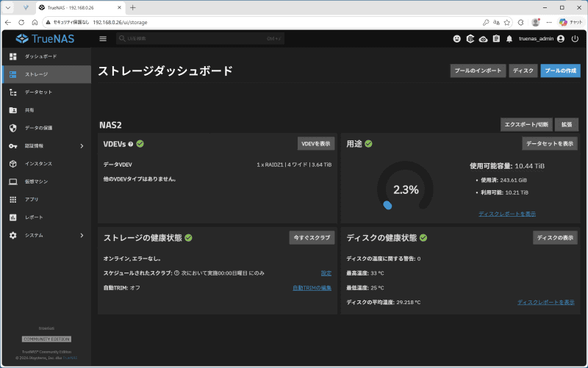Click ディスクレポートを表示 link in disk health card
588x368 pixels.
(546, 303)
